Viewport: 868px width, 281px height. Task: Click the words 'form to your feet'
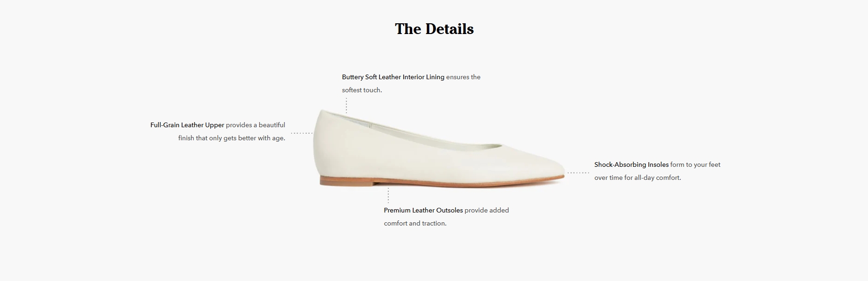coord(695,164)
